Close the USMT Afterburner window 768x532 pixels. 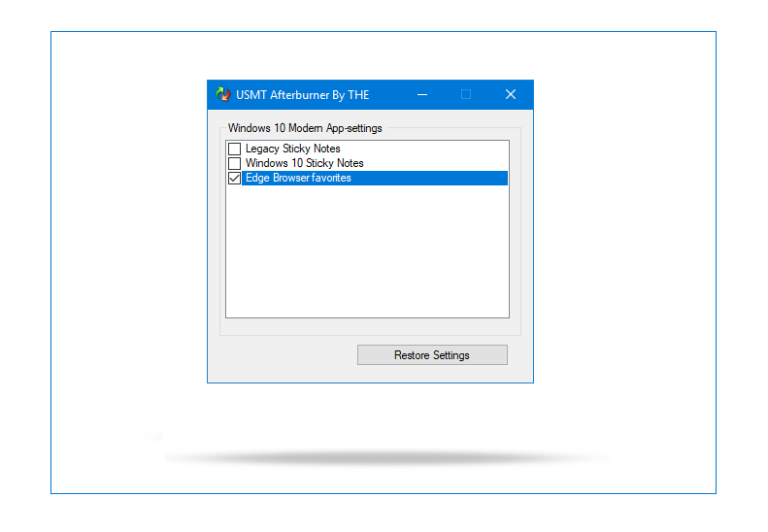511,94
